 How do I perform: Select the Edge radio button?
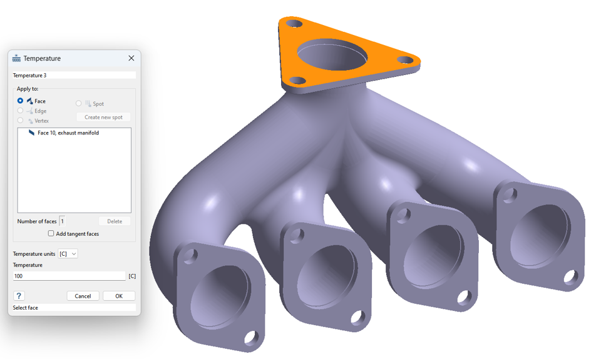[20, 111]
